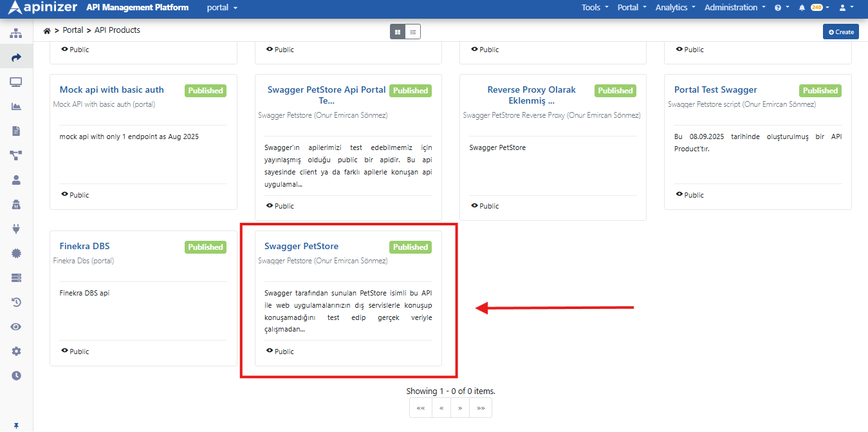
Task: Open the portal project selector dropdown
Action: pyautogui.click(x=222, y=8)
